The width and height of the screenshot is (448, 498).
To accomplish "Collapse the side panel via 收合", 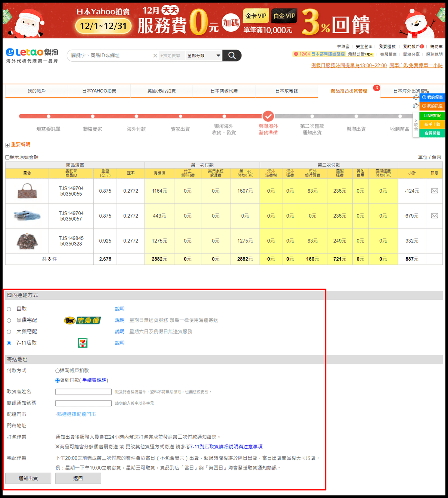I will [x=416, y=125].
